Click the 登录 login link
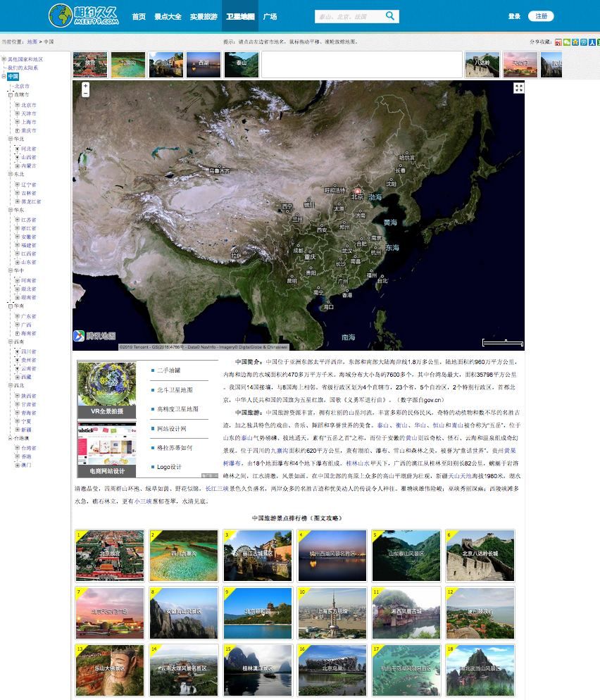This screenshot has height=700, width=600. click(x=514, y=16)
